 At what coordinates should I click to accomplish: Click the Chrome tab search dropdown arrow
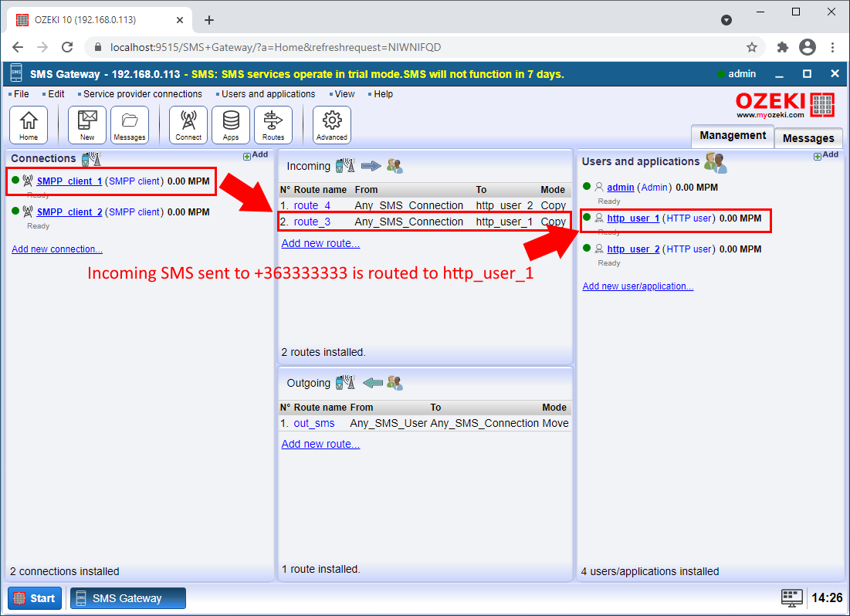click(x=726, y=20)
